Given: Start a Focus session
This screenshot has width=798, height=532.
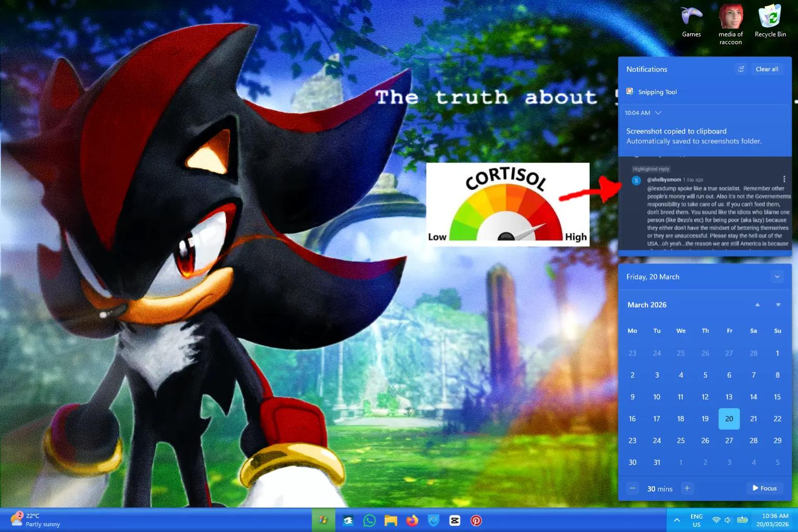Looking at the screenshot, I should tap(765, 488).
